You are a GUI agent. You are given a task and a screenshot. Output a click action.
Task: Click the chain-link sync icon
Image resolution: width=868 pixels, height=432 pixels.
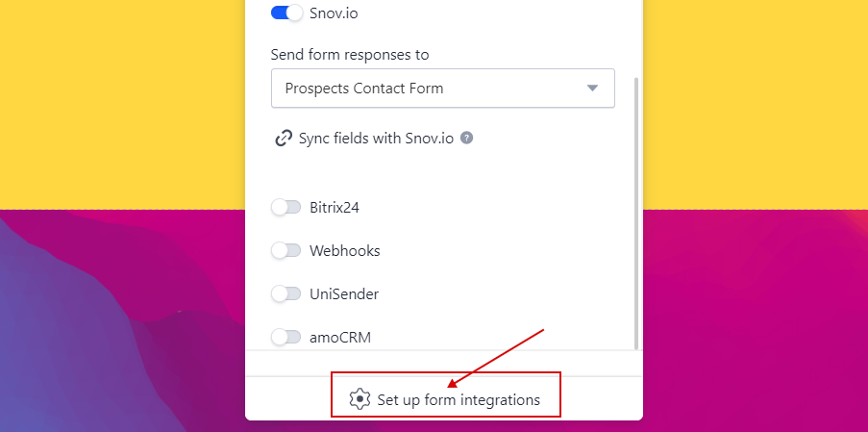tap(284, 138)
